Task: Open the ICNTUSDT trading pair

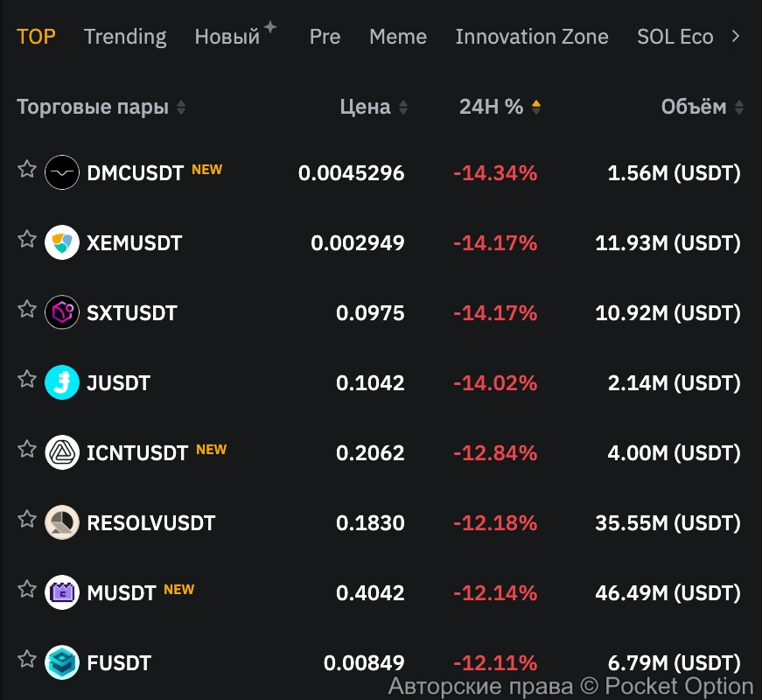Action: pyautogui.click(x=137, y=452)
